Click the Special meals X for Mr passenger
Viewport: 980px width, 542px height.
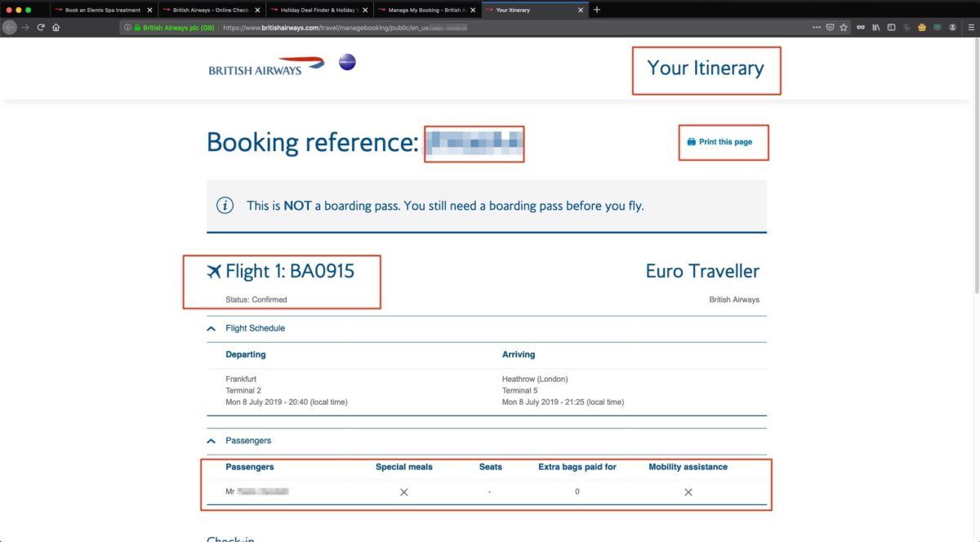pos(403,492)
